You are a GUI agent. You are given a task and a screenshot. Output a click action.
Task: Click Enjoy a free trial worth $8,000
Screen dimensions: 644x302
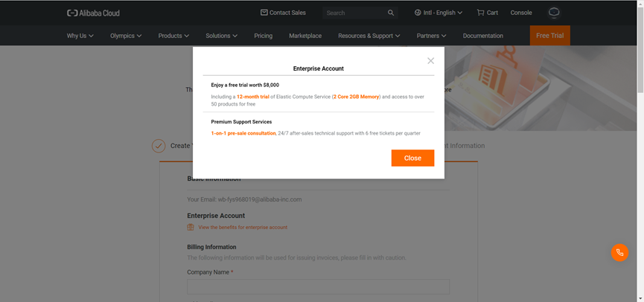tap(245, 85)
